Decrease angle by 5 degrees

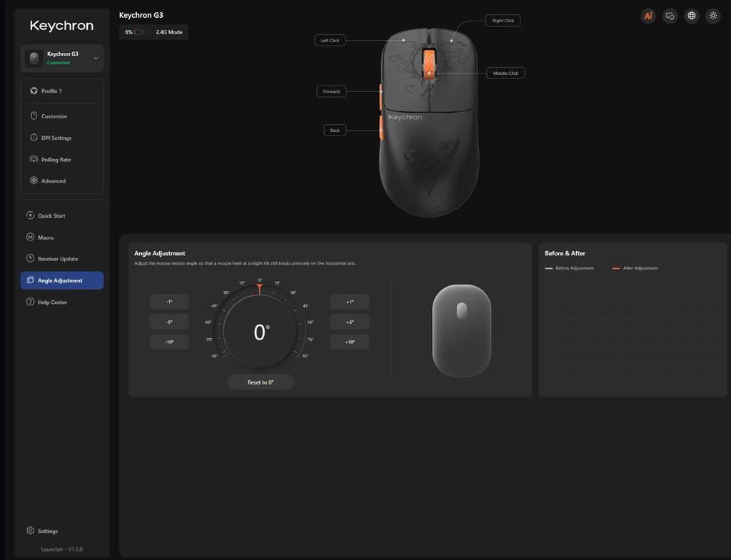169,322
